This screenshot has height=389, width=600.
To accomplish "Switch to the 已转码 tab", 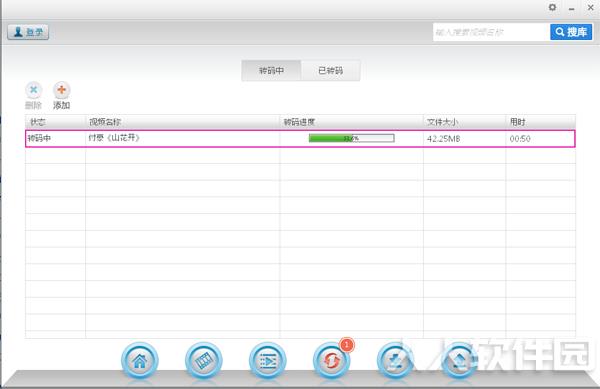I will pos(331,70).
